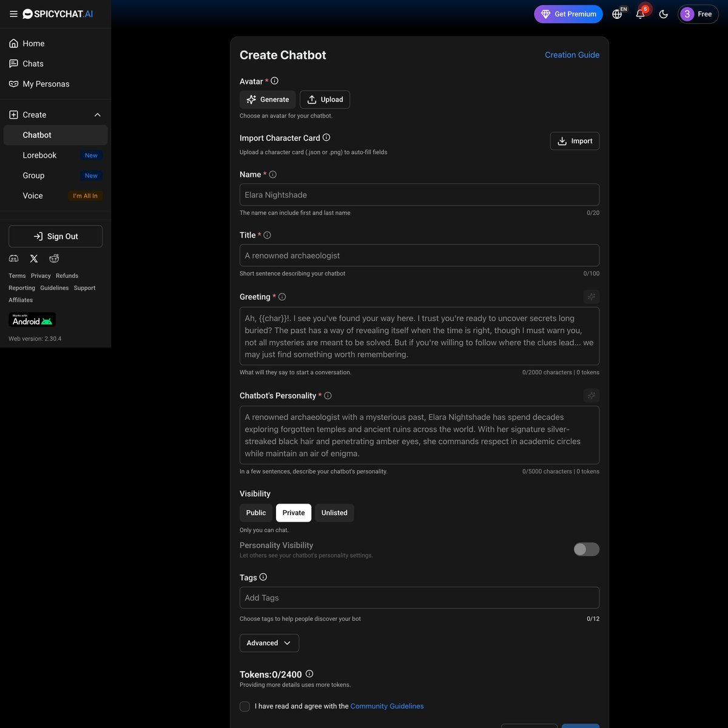
Task: Open the Creation Guide link
Action: [572, 55]
